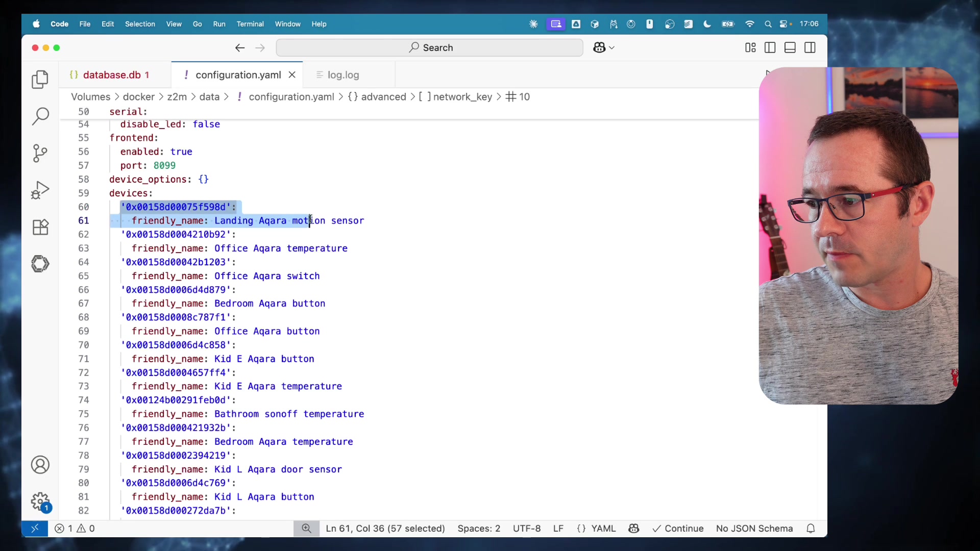
Task: Expand the docker breadcrumb item
Action: click(138, 96)
